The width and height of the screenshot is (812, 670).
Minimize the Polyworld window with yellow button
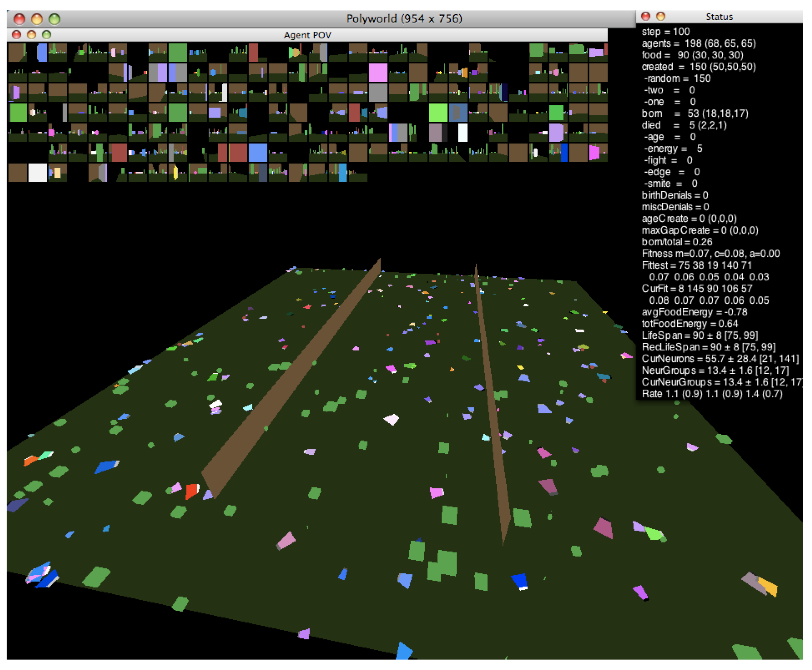pos(37,19)
